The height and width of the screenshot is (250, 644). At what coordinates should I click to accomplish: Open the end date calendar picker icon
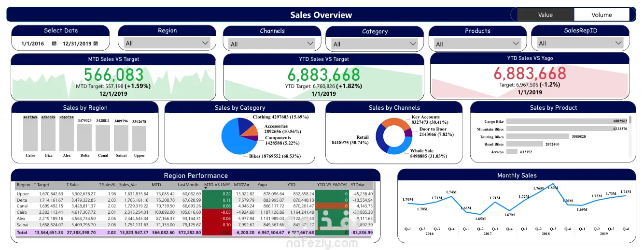[x=96, y=44]
